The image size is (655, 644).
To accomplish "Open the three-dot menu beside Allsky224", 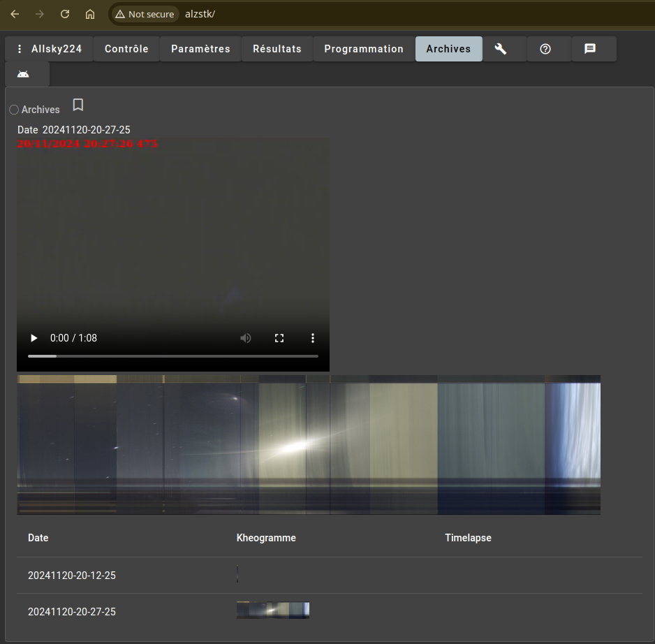I will (20, 49).
